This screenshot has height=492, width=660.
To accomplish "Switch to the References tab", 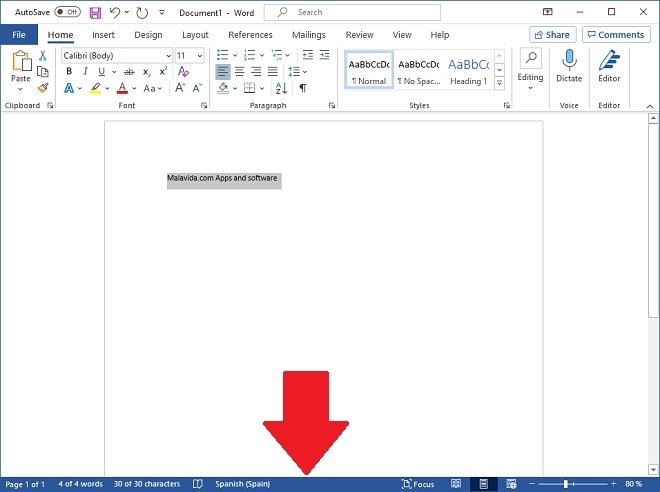I will point(250,35).
